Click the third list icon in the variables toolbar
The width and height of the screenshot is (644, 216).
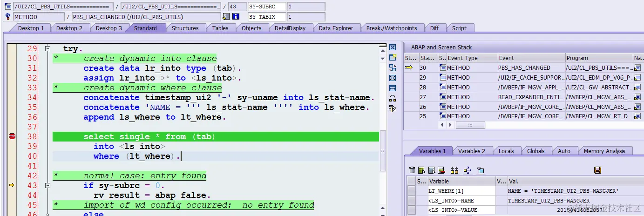431,170
